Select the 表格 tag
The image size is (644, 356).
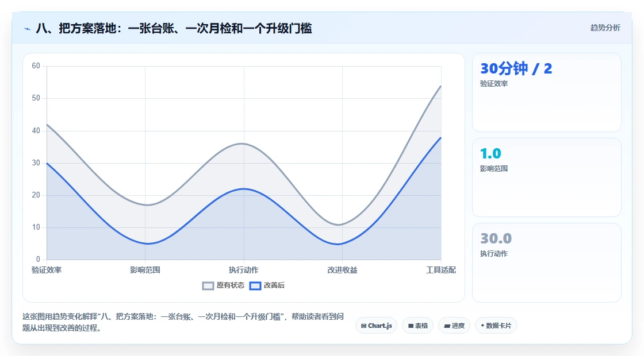click(x=417, y=326)
